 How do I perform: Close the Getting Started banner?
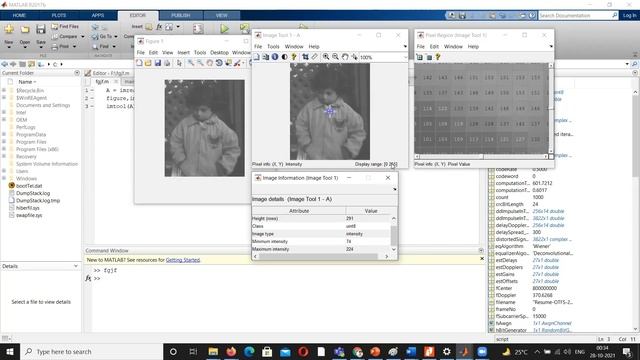[482, 259]
